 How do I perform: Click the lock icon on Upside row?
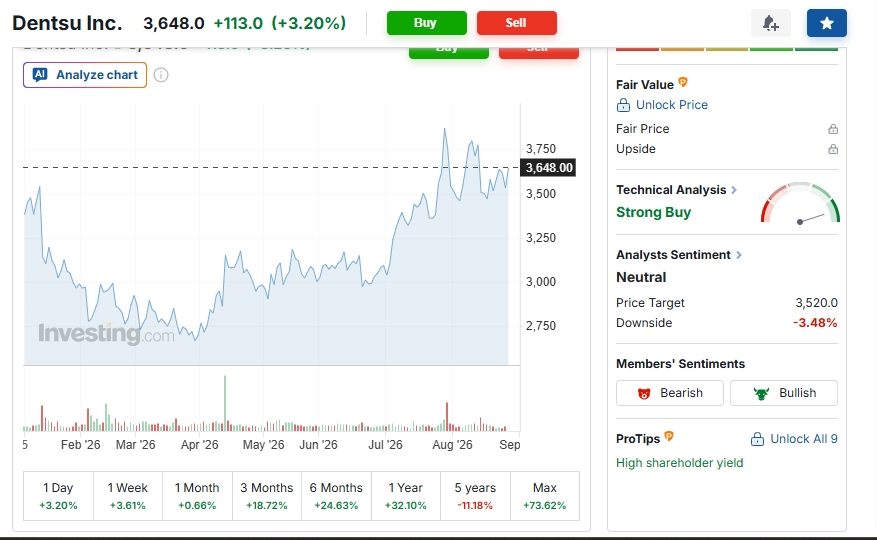point(833,149)
